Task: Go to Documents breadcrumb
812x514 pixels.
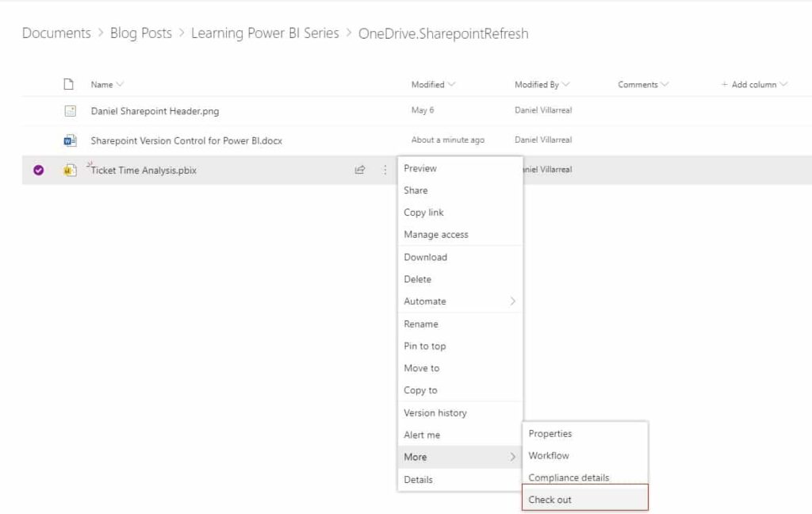Action: coord(56,33)
